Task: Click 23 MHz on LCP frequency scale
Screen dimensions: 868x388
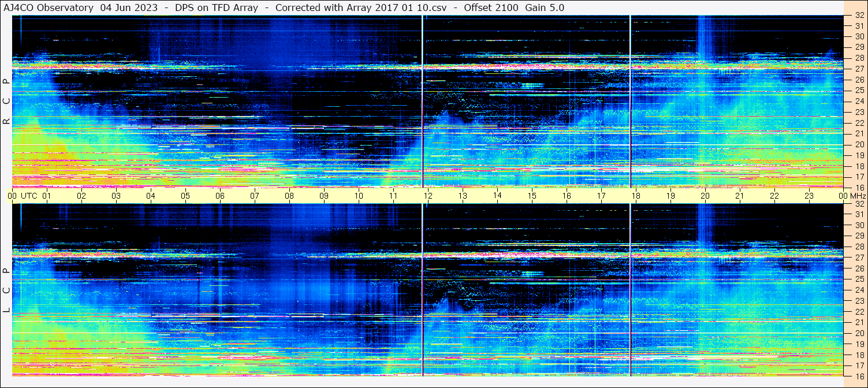Action: click(x=859, y=301)
